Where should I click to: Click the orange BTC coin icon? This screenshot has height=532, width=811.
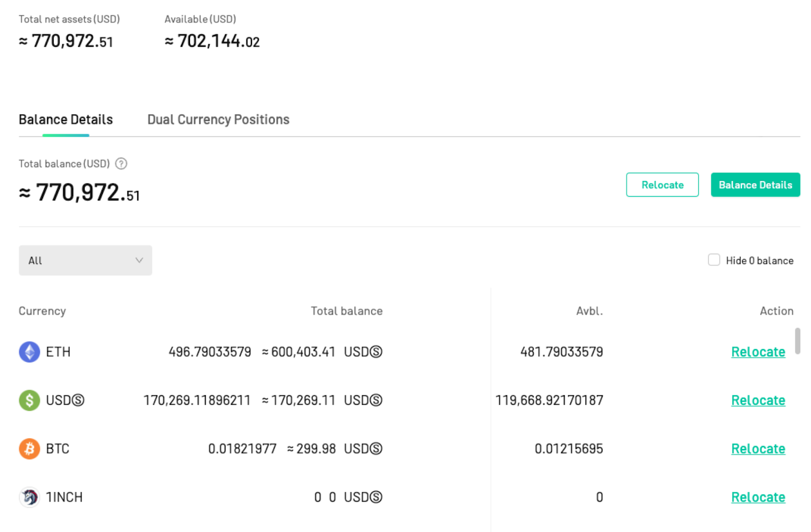(29, 449)
